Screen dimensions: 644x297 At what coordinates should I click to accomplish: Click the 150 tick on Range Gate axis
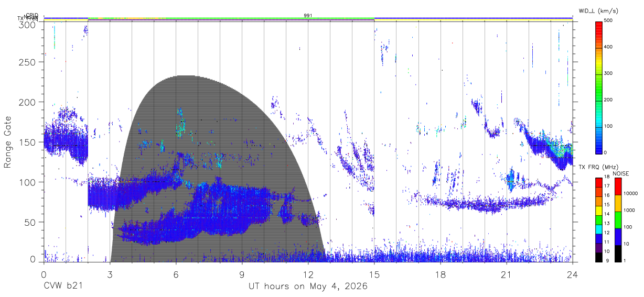tap(27, 142)
